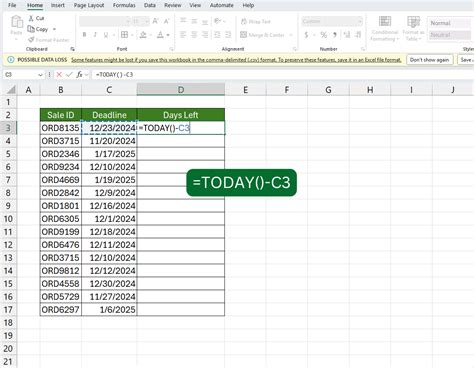
Task: Toggle Underline formatting
Action: point(106,35)
